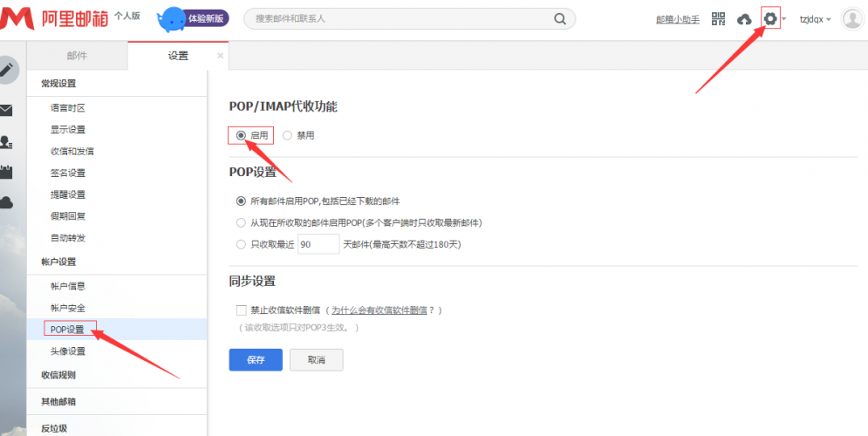Open 帐户安全 in settings menu

tap(68, 308)
